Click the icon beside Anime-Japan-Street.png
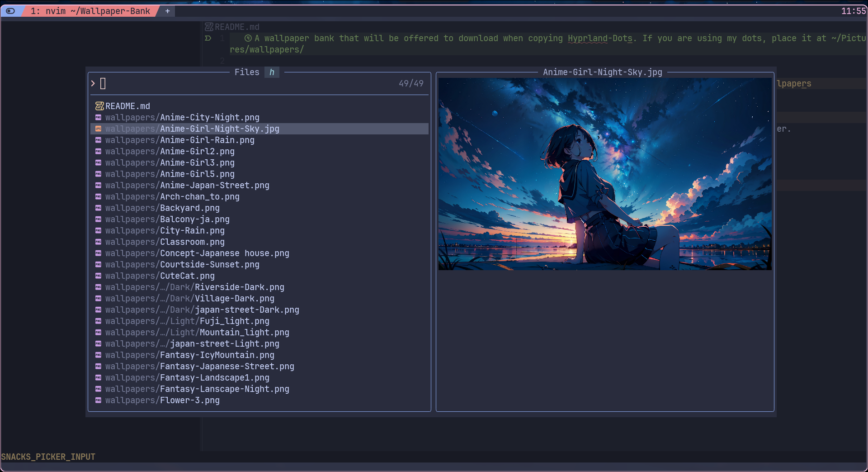The height and width of the screenshot is (472, 868). coord(98,185)
